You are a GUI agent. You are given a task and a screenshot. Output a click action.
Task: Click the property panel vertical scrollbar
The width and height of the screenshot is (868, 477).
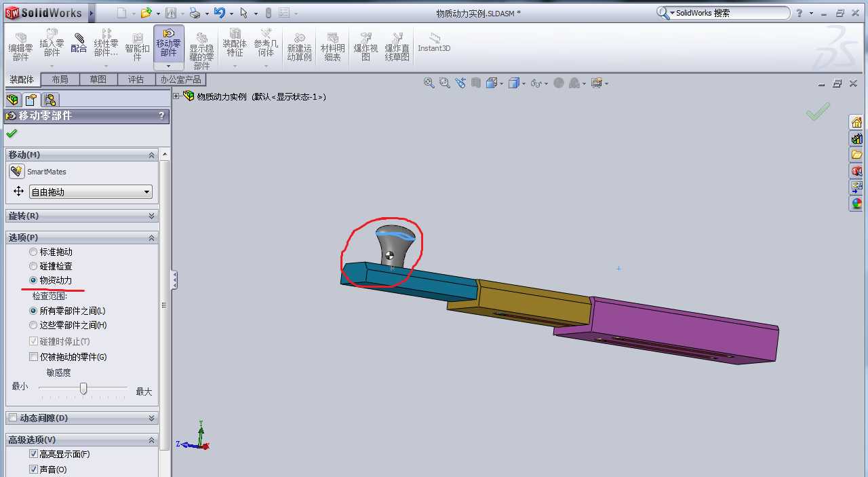(163, 305)
